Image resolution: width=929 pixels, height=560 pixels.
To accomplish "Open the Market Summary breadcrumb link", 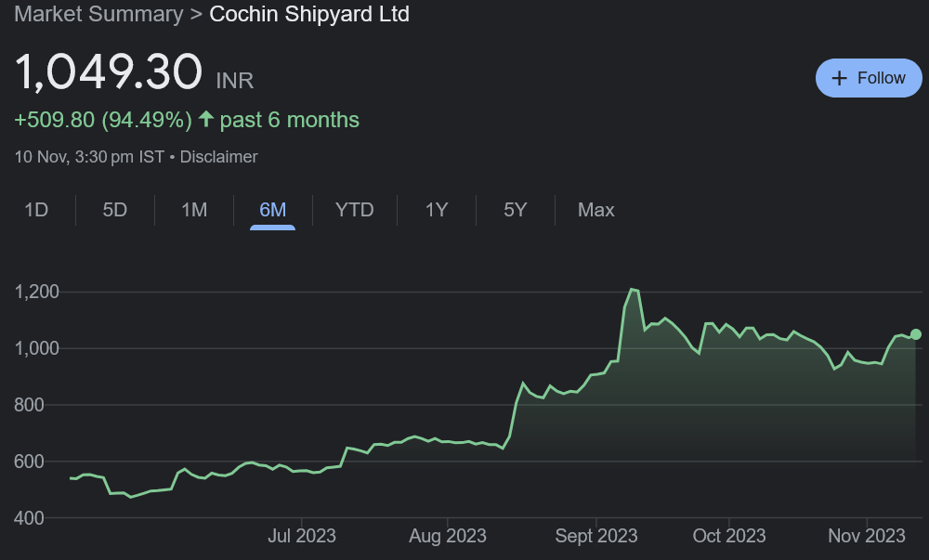I will point(99,15).
